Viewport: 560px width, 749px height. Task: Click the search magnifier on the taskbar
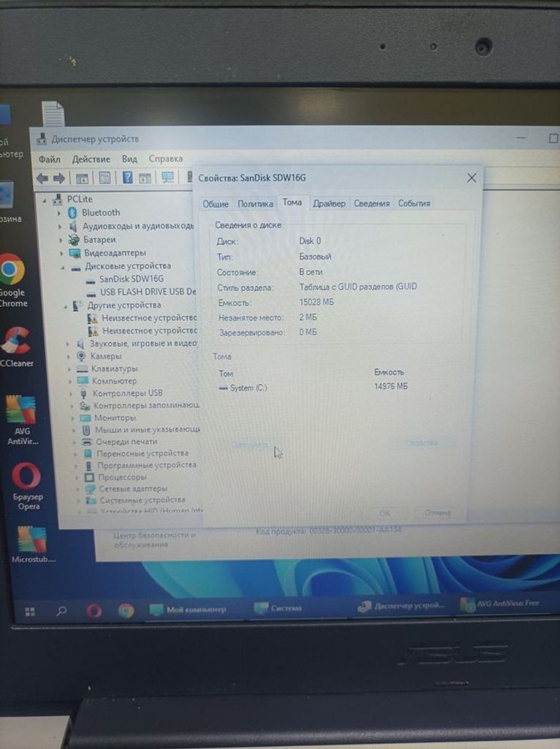[62, 611]
